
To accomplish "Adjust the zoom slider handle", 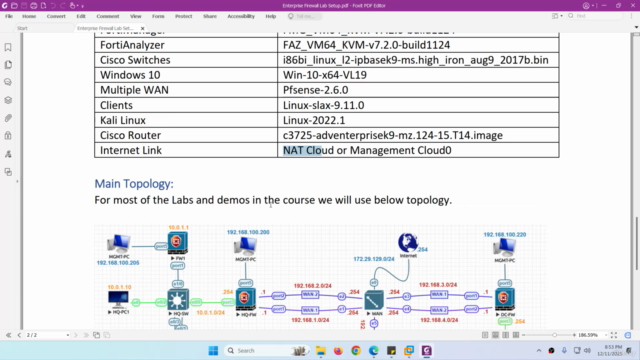I will [554, 335].
